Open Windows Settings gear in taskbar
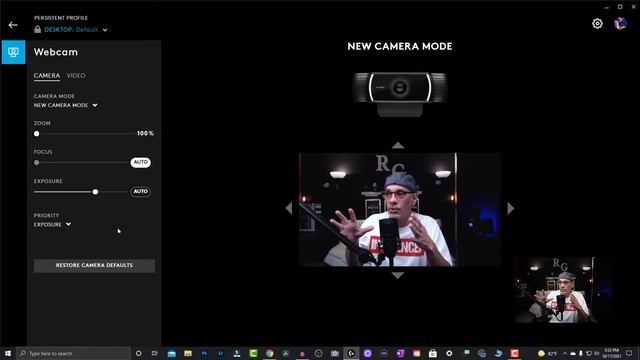The image size is (640, 360). click(x=449, y=353)
